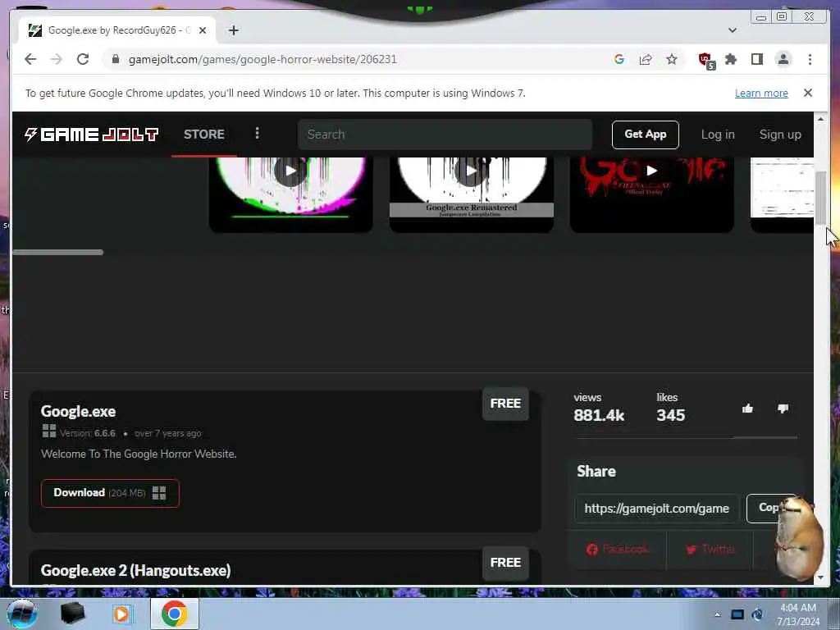Reload the page with refresh icon
This screenshot has height=630, width=840.
(x=83, y=59)
